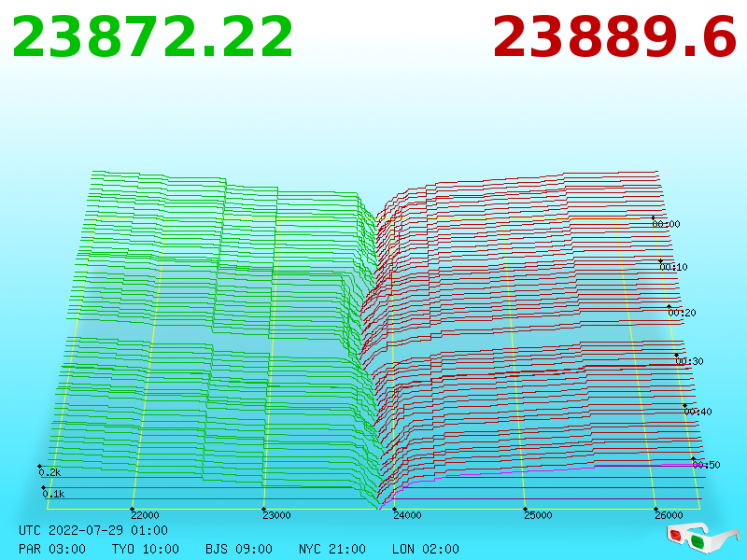Click the TYO 10:00 Tokyo time
The width and height of the screenshot is (747, 560).
click(146, 549)
